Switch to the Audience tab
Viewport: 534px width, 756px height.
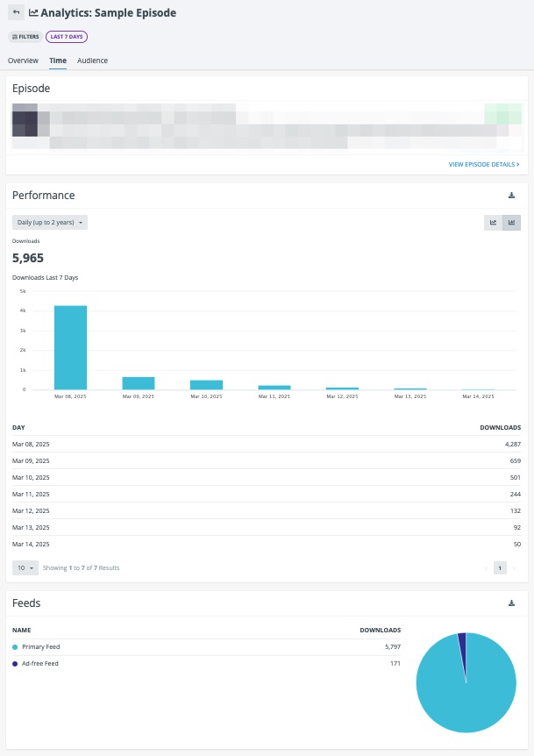[92, 61]
